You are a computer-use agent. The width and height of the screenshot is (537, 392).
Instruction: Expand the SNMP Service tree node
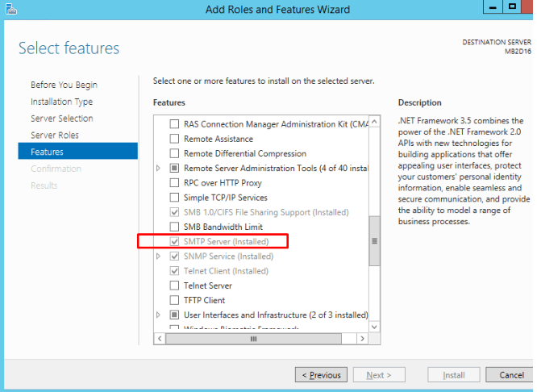158,256
